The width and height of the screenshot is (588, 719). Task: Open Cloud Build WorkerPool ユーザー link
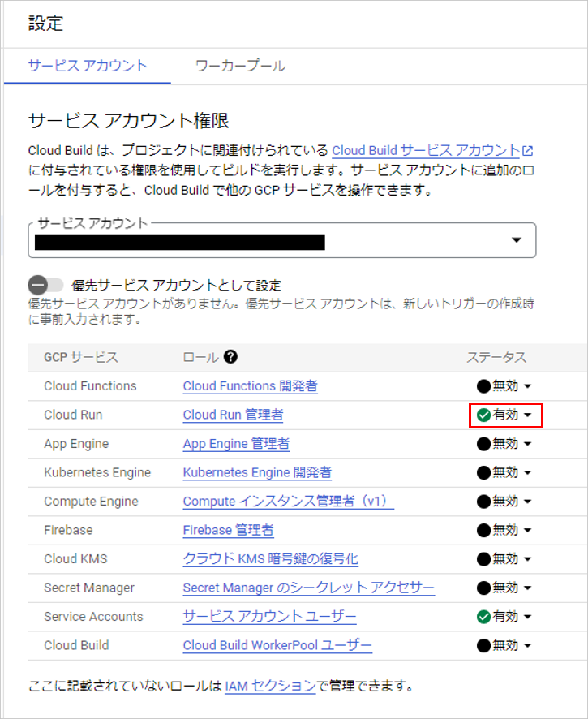(277, 646)
